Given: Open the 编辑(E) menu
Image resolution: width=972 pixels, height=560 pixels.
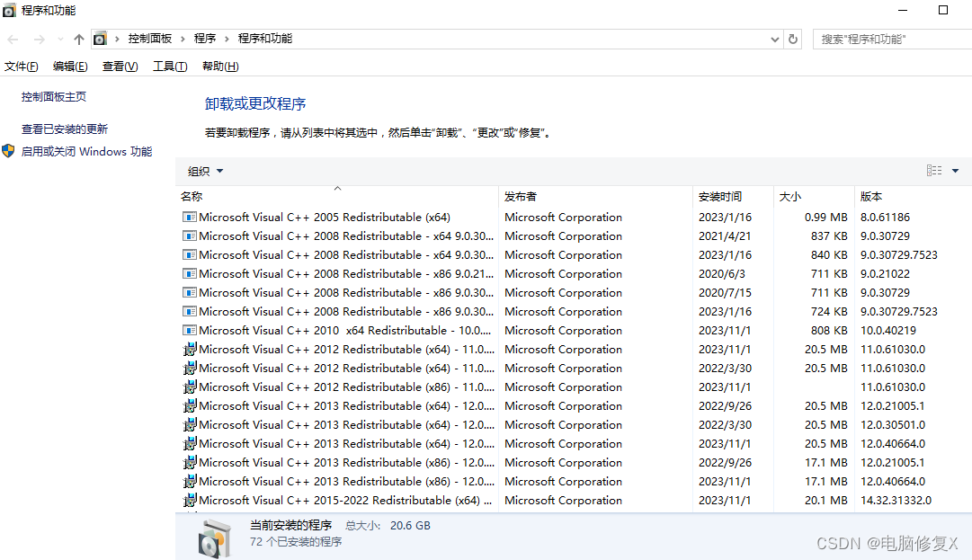Looking at the screenshot, I should [x=70, y=67].
